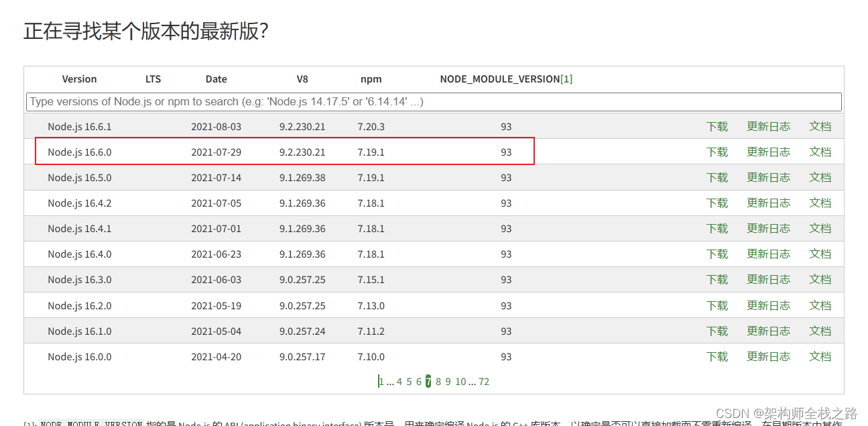This screenshot has height=426, width=868.
Task: Click the Date column header
Action: pyautogui.click(x=216, y=79)
